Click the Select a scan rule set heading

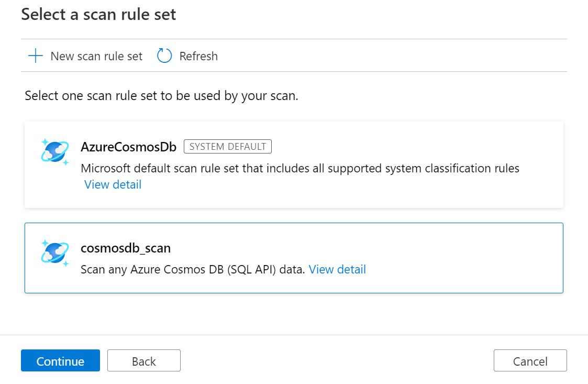[x=98, y=14]
